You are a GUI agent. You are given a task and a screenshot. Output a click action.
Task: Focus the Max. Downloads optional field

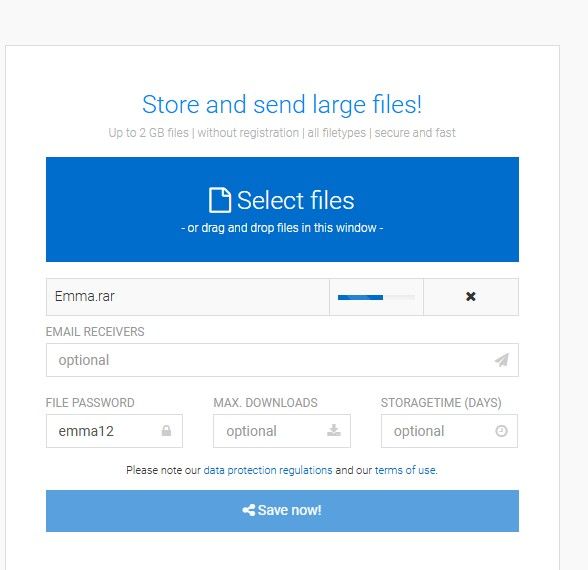click(x=282, y=430)
